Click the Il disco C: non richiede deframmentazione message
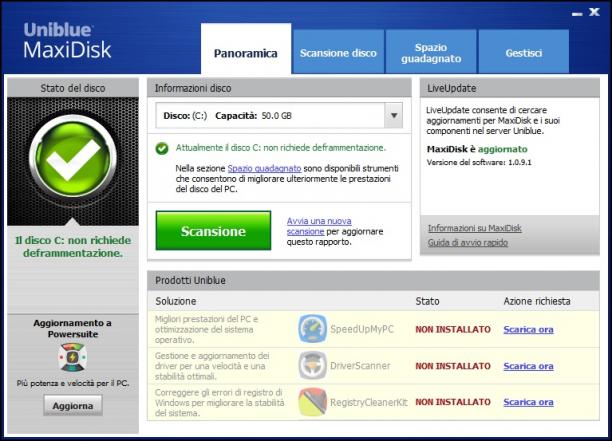The image size is (612, 441). [73, 247]
